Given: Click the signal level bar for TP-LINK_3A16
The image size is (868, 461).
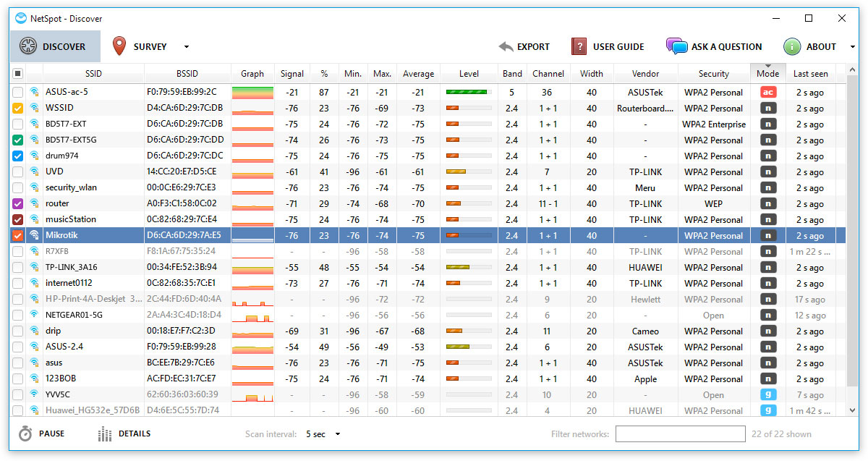Looking at the screenshot, I should 469,267.
